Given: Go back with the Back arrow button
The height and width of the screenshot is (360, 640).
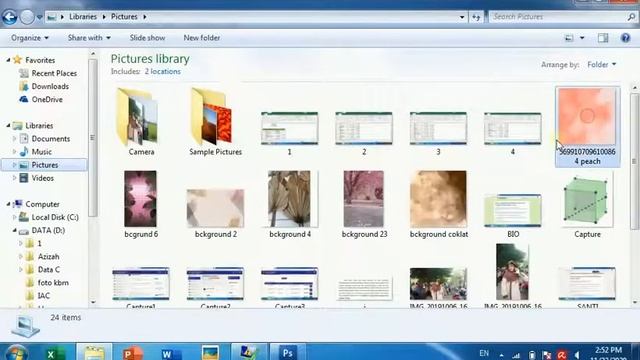Looking at the screenshot, I should tap(9, 17).
